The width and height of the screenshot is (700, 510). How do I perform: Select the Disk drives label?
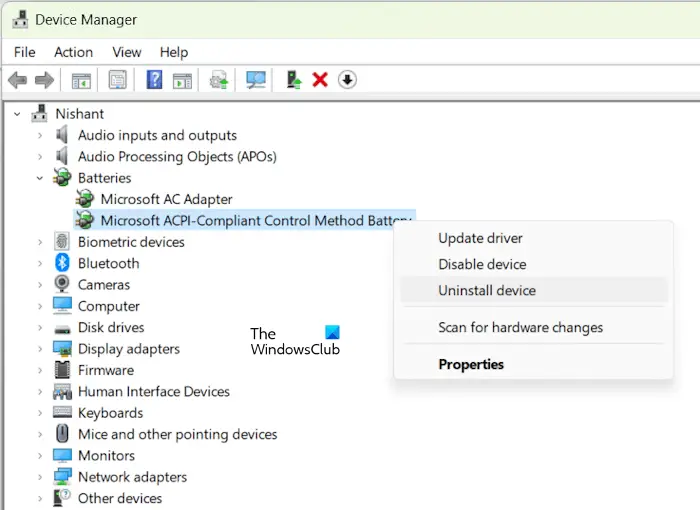pos(111,327)
